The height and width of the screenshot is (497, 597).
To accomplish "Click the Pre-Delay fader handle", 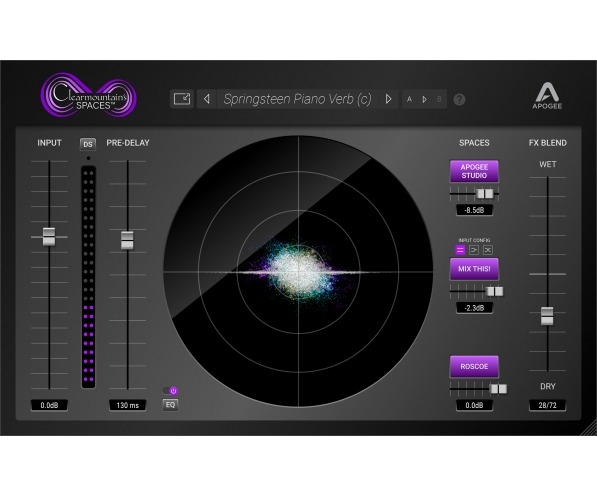I will (x=127, y=240).
